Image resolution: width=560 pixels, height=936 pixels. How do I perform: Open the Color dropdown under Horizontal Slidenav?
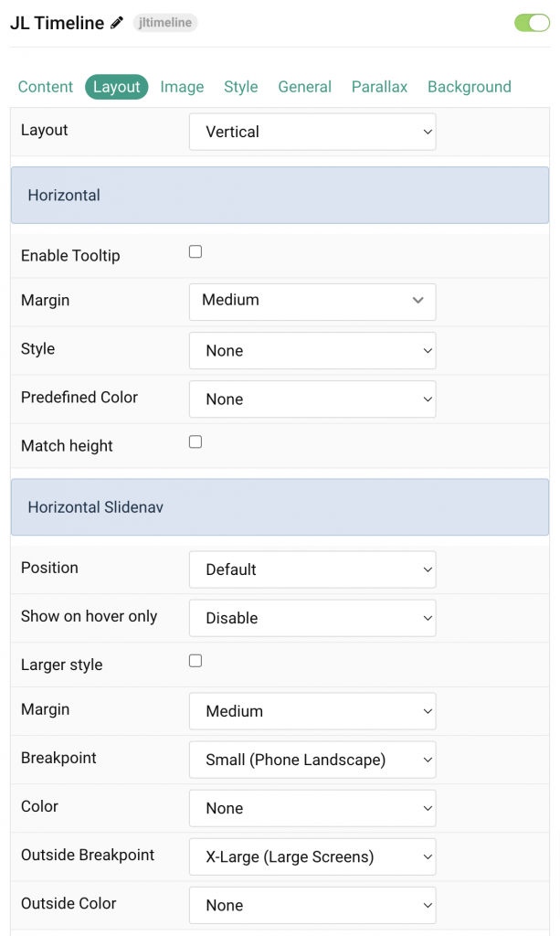click(312, 808)
